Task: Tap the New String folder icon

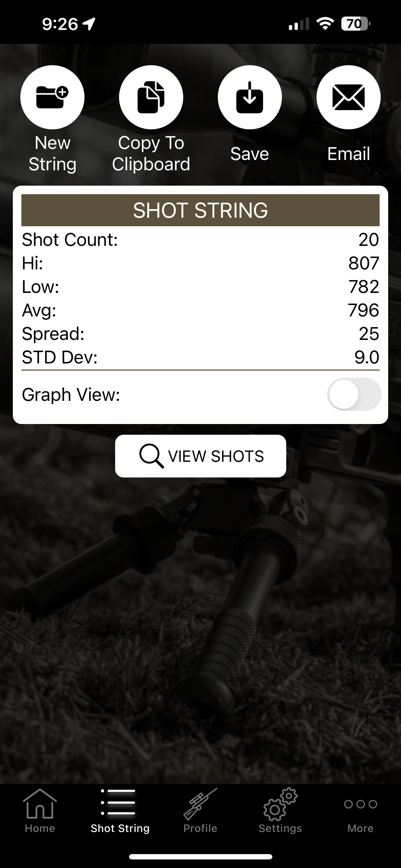Action: pos(52,97)
